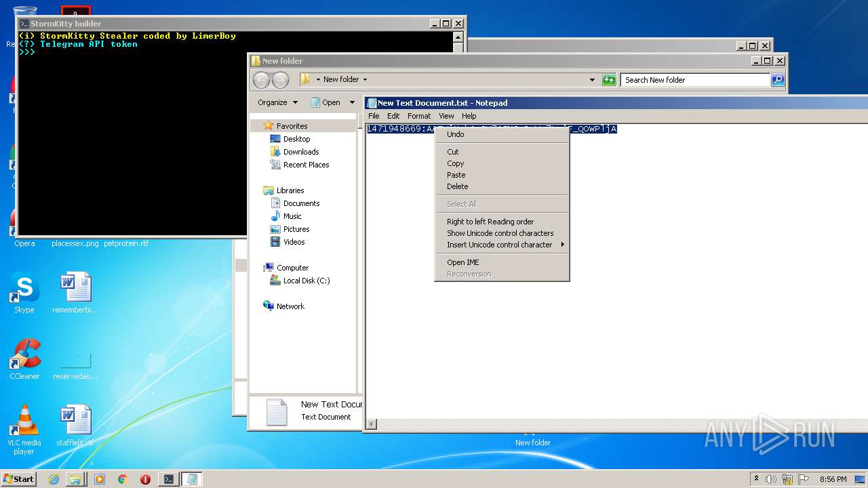Click in Search New folder field
Image resolution: width=868 pixels, height=488 pixels.
696,80
